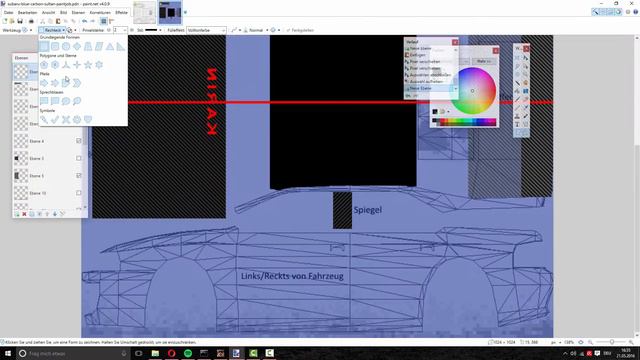The image size is (640, 360).
Task: Toggle visibility checkbox of Ebene 10
Action: tap(79, 193)
